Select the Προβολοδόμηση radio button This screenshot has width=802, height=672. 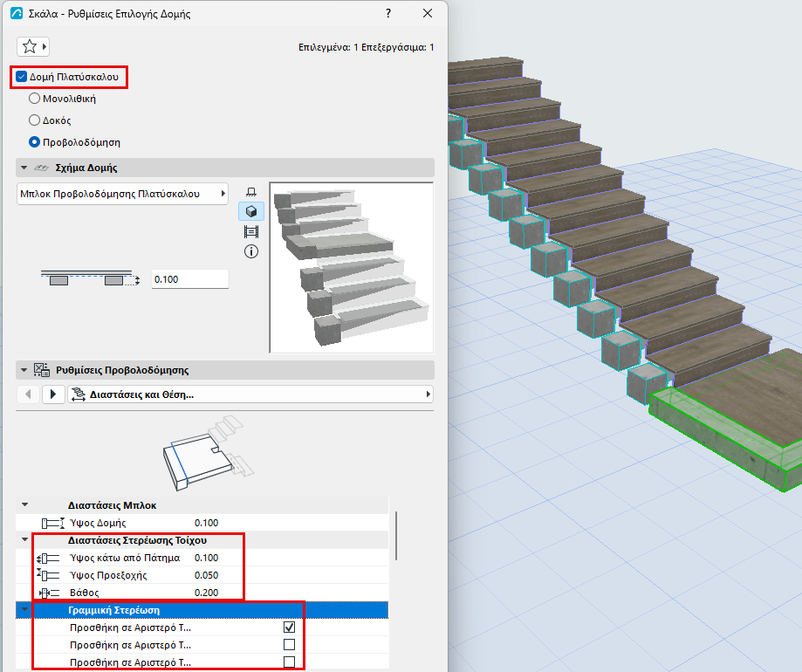pos(34,142)
